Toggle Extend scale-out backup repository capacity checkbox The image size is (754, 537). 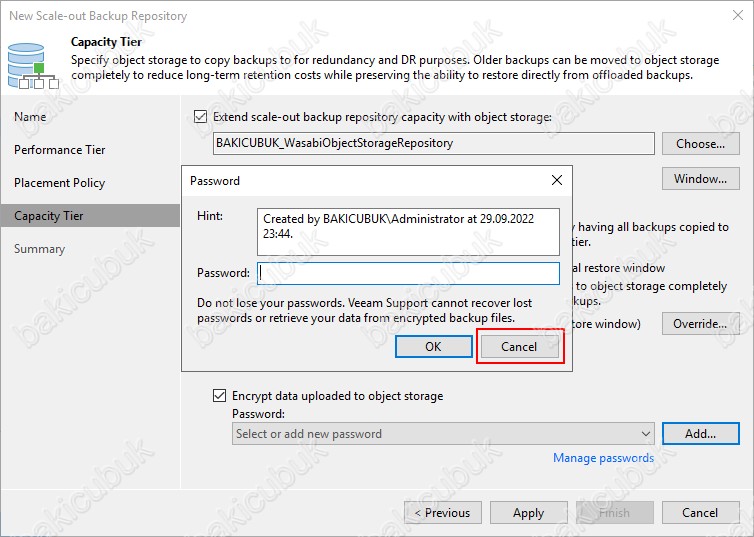pyautogui.click(x=201, y=117)
